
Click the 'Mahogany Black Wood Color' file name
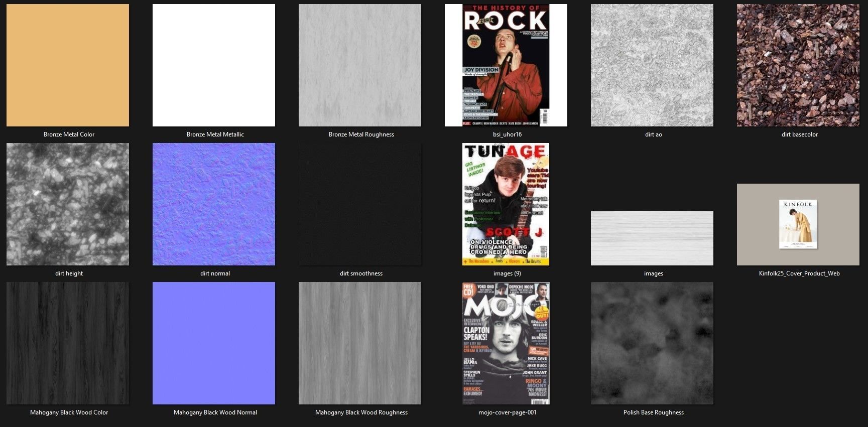pyautogui.click(x=69, y=412)
